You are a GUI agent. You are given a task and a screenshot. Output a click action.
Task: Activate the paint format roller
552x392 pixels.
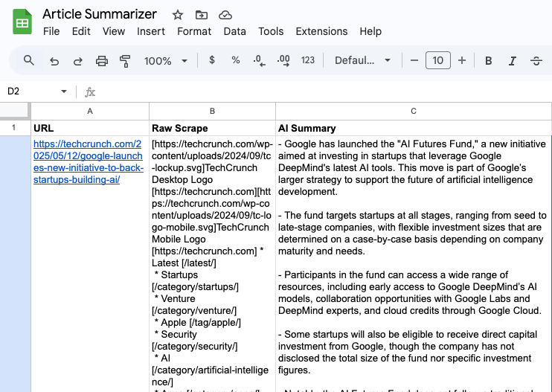[x=125, y=61]
